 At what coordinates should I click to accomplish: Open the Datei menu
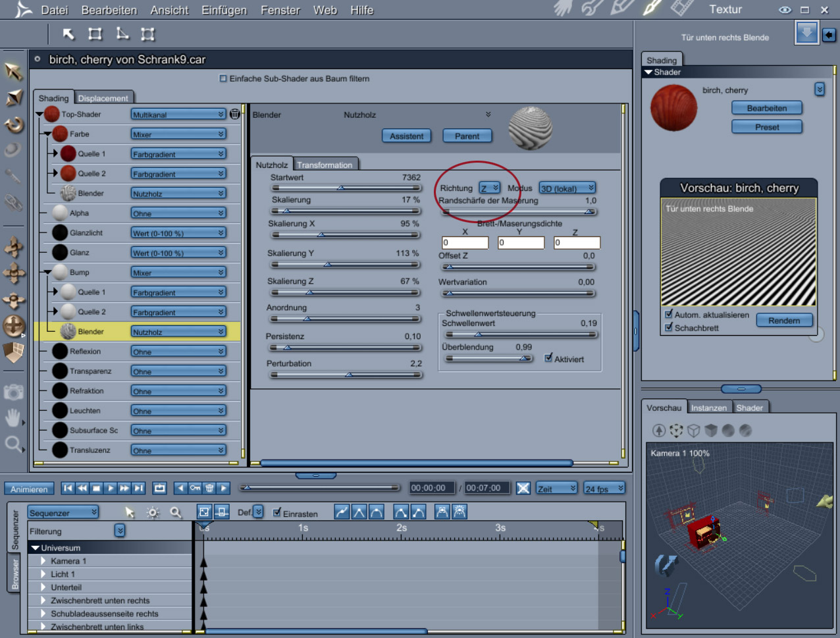click(x=54, y=10)
